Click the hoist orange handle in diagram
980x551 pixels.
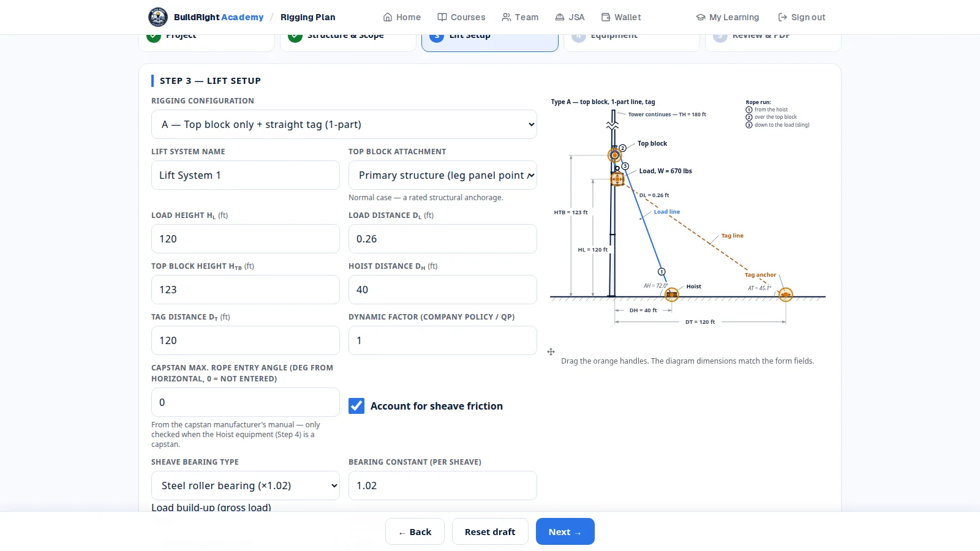point(672,294)
